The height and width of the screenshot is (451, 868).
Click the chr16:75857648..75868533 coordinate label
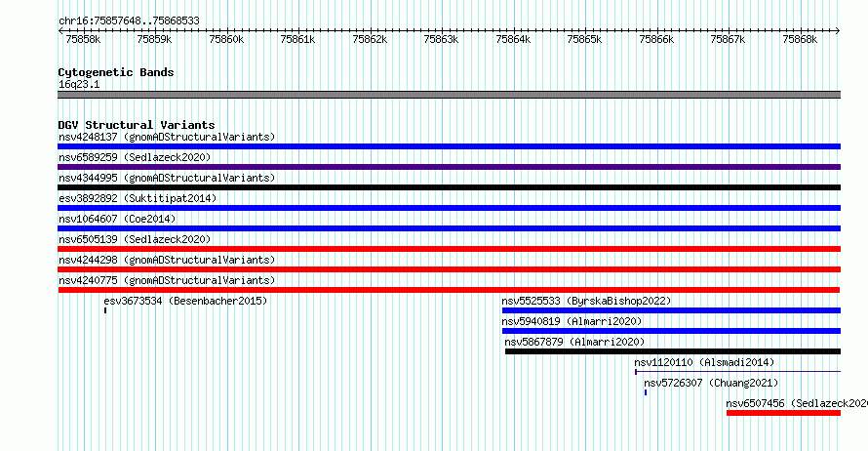click(x=129, y=20)
